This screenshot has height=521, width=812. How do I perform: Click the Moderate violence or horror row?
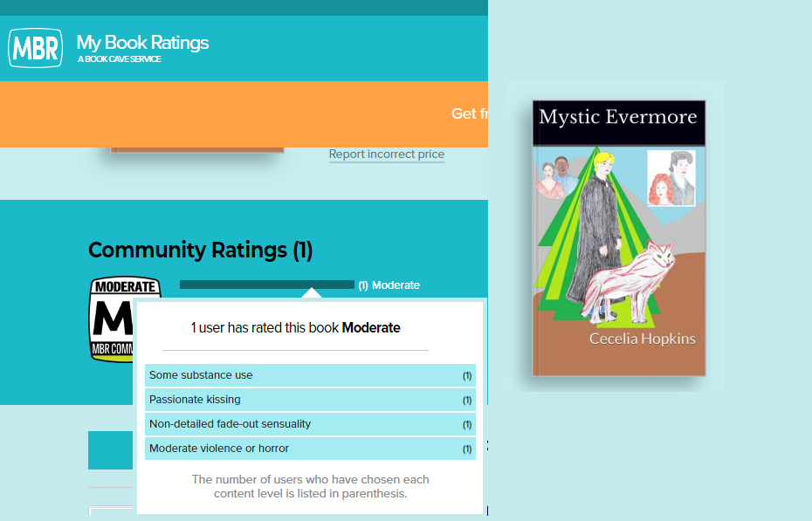310,449
